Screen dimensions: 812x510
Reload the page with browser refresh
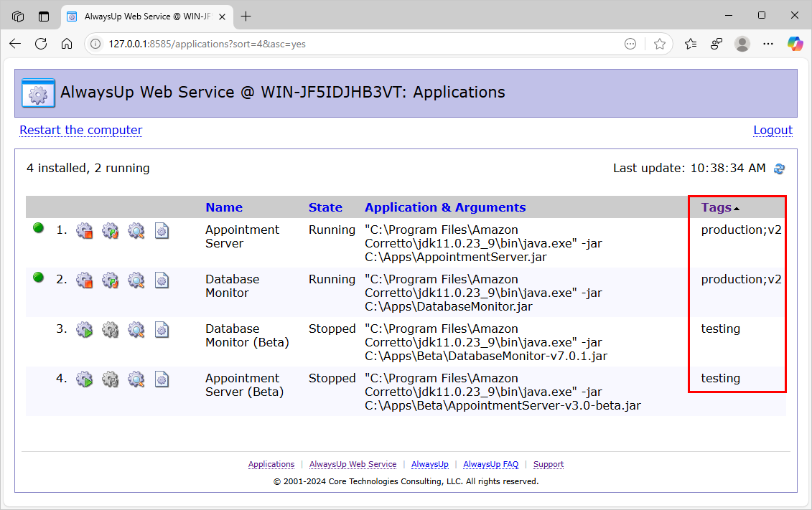pos(41,44)
